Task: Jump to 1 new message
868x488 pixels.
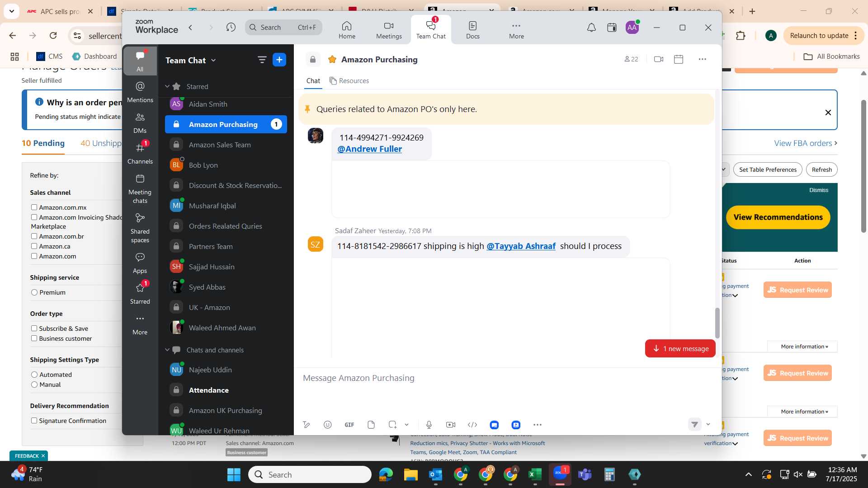Action: point(680,348)
